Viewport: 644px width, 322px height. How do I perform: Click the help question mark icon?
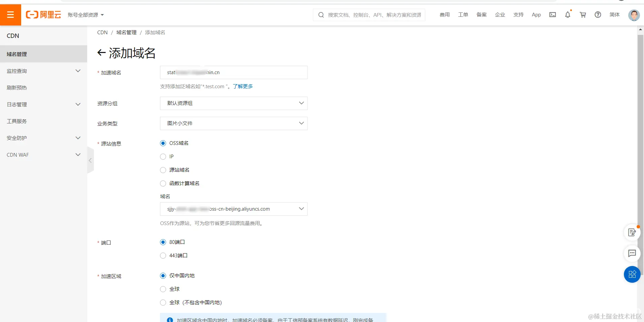tap(598, 15)
